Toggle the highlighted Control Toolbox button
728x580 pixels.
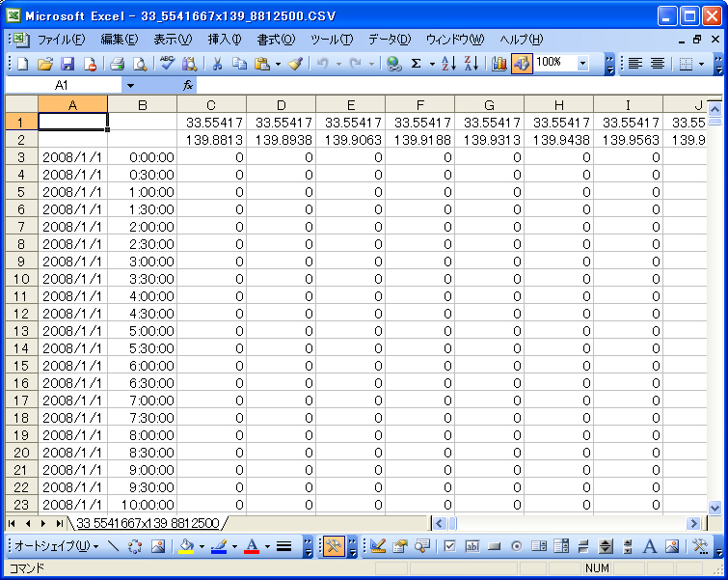[x=334, y=546]
